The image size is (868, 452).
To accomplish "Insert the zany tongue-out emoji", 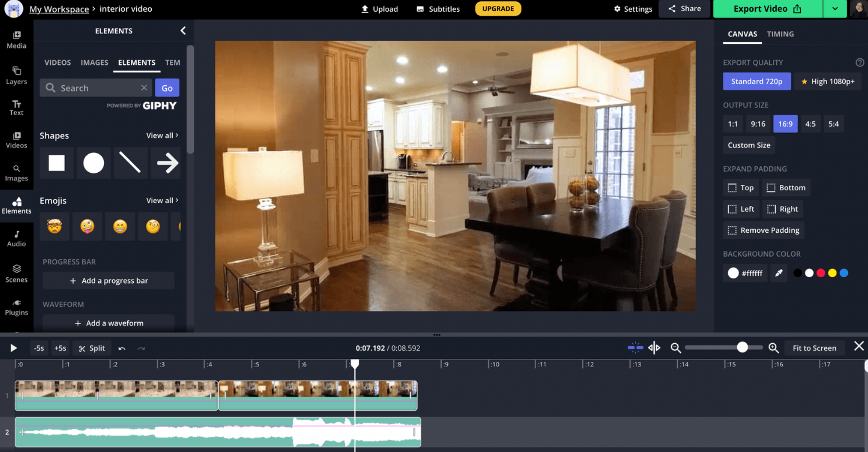I will pyautogui.click(x=87, y=226).
